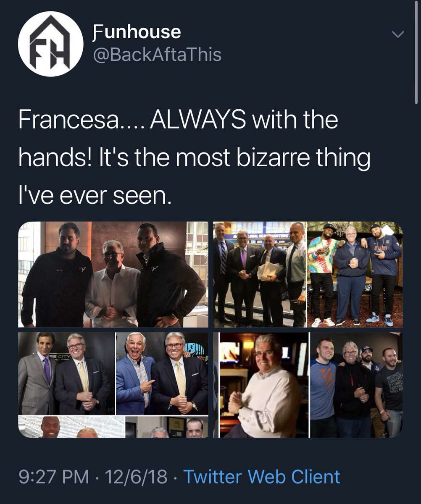Open the Twitter Web Client source link

pos(262,477)
